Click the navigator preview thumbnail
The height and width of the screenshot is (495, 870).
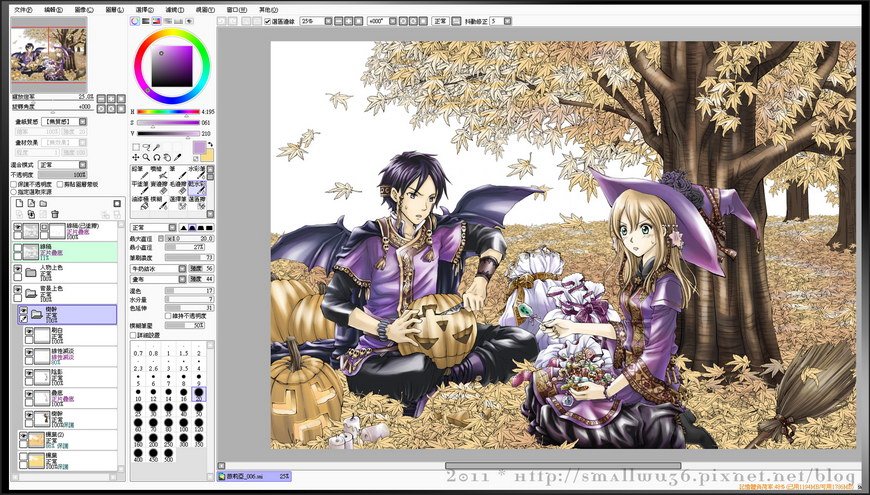pyautogui.click(x=49, y=54)
